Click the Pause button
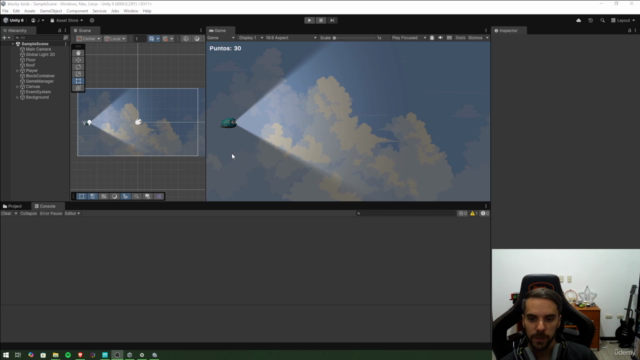This screenshot has width=640, height=360. pos(321,20)
